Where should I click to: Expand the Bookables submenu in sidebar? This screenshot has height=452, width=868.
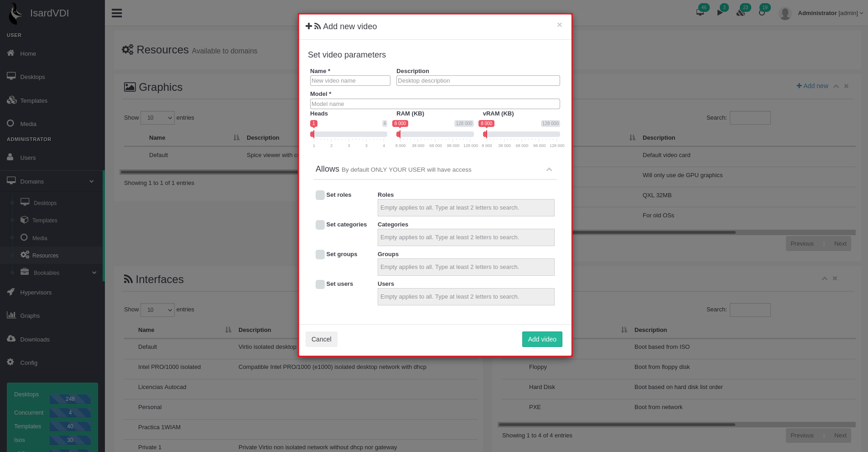[x=94, y=273]
